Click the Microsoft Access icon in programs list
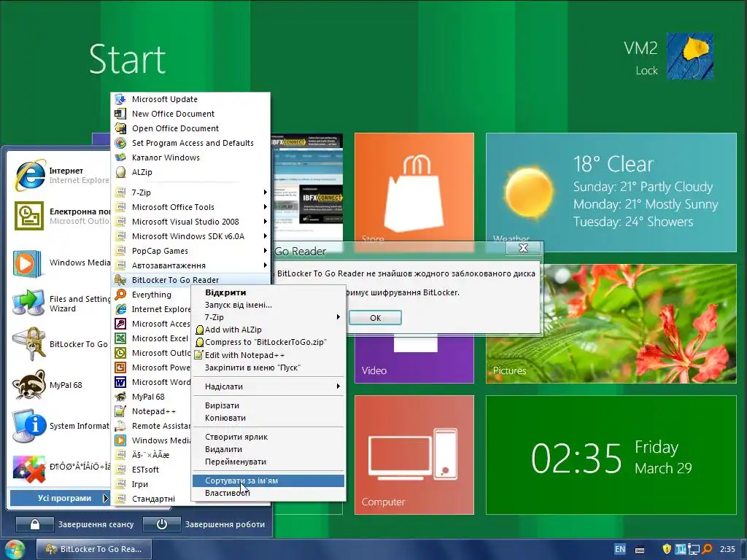The width and height of the screenshot is (747, 560). tap(120, 324)
